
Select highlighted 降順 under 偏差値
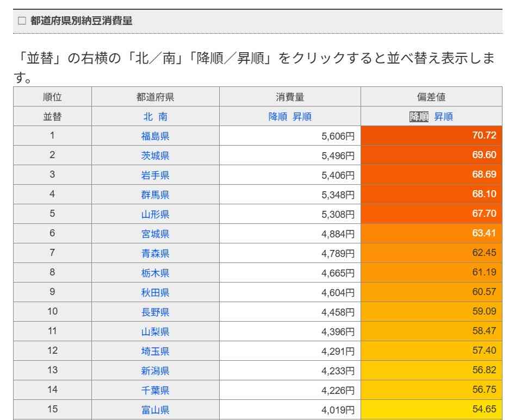[419, 116]
